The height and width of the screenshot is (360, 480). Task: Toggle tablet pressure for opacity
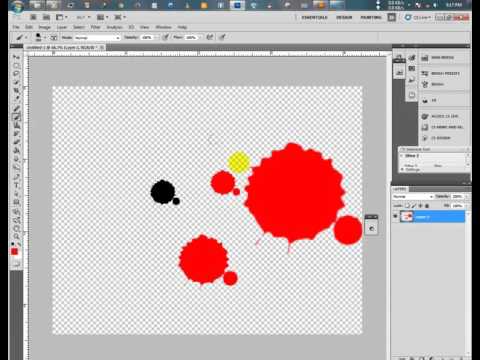point(165,37)
